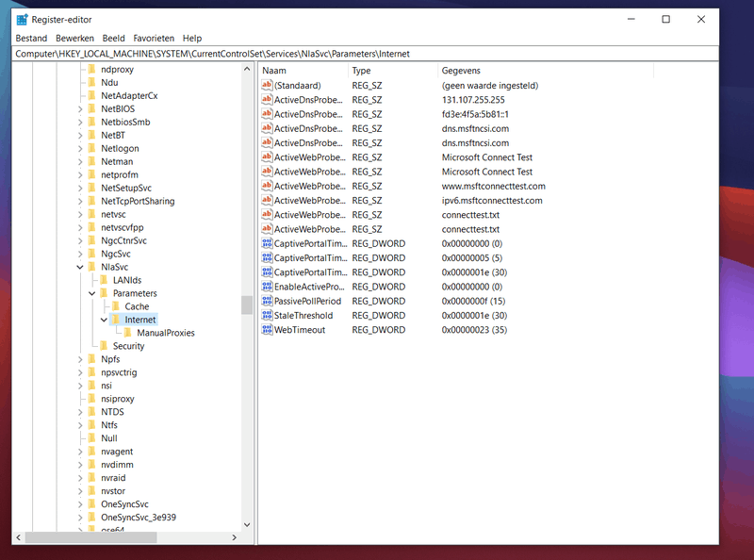Sort values by the Gegevens column header
Screen dimensions: 754x560
point(546,71)
